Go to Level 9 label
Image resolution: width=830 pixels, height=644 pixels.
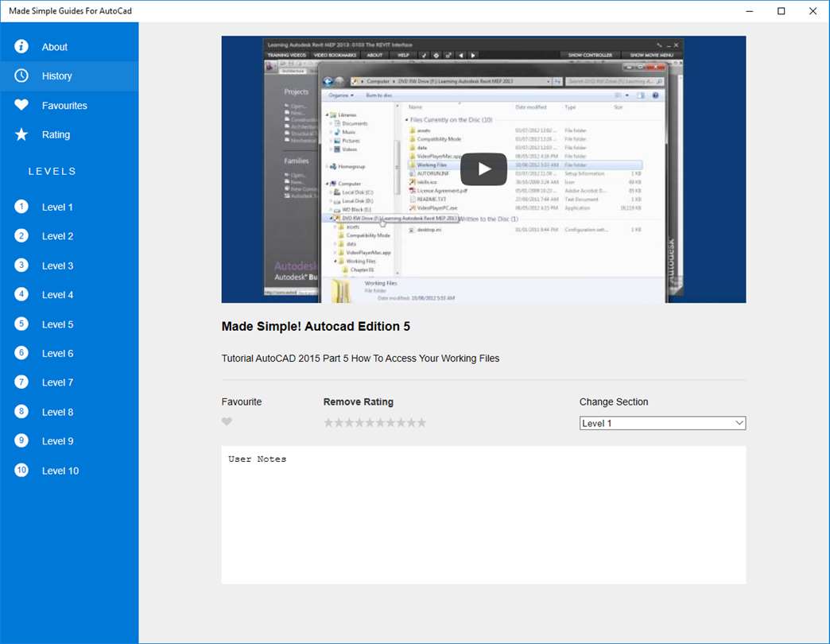click(58, 441)
